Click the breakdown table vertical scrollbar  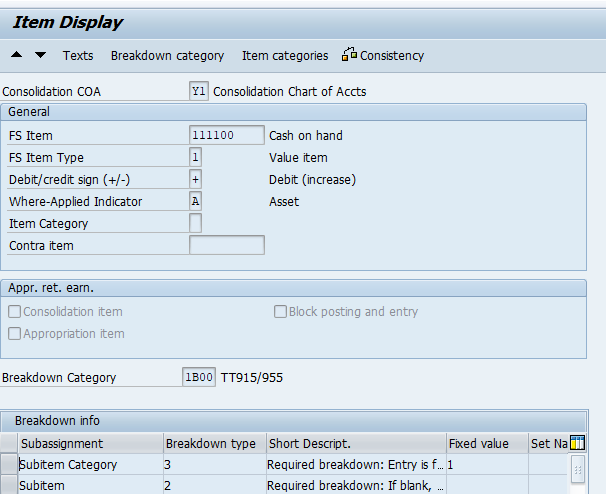pos(577,472)
